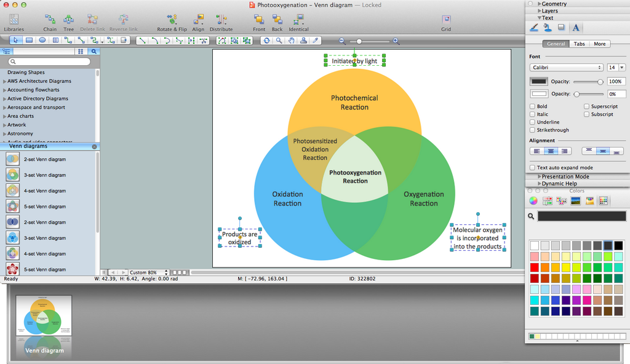Switch to the Tabs tab
This screenshot has width=630, height=364.
(x=580, y=44)
